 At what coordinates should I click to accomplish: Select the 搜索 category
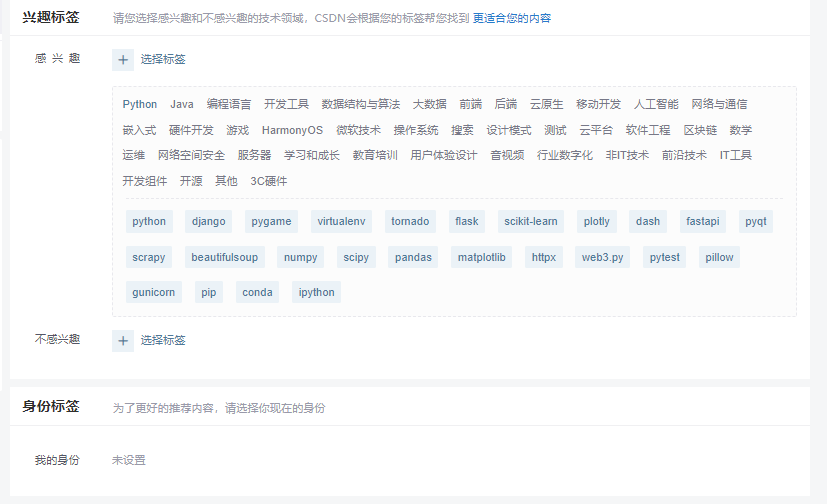(462, 130)
